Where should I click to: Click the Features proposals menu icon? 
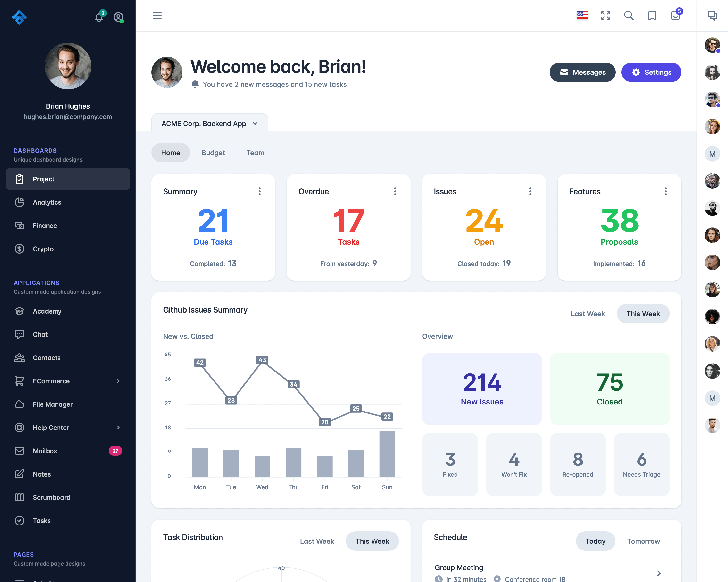666,191
